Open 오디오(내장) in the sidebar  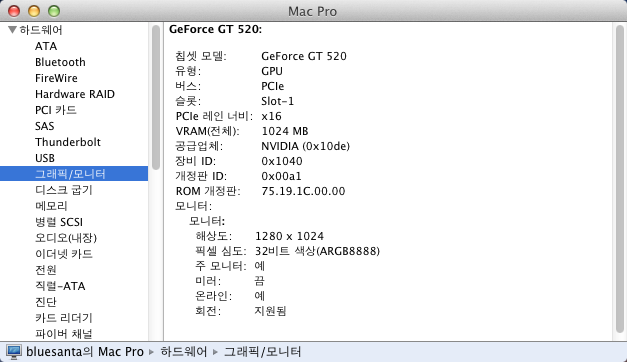pos(66,238)
